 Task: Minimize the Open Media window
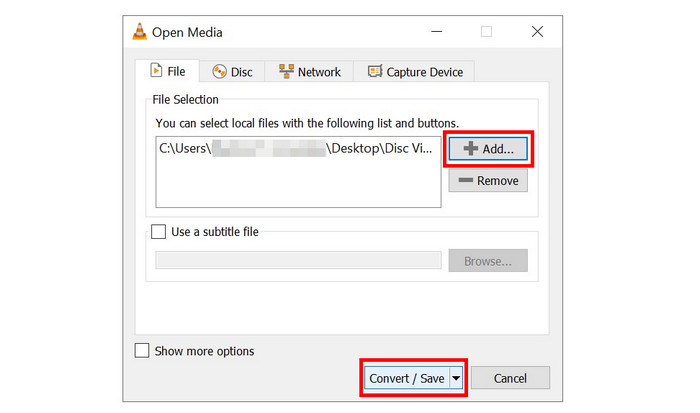[437, 32]
